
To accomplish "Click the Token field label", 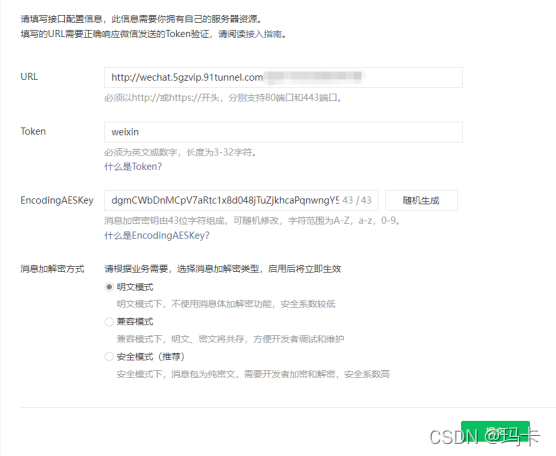I will pyautogui.click(x=33, y=131).
